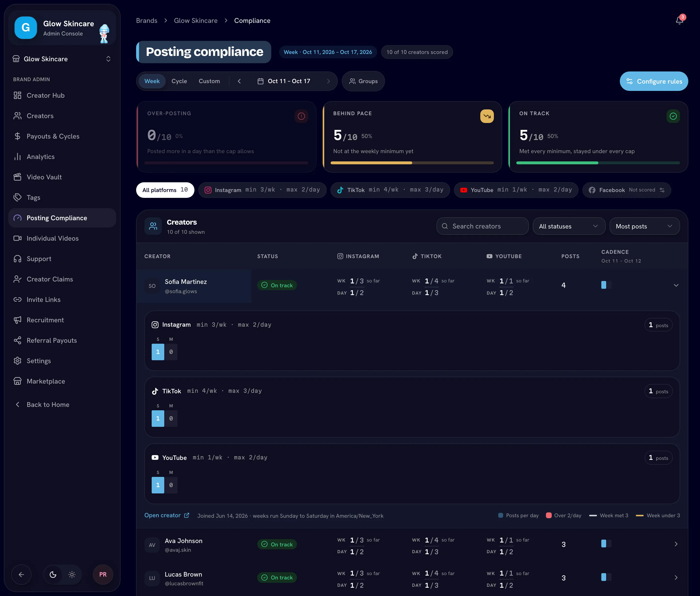Select the Custom tab
The height and width of the screenshot is (596, 700).
pyautogui.click(x=209, y=81)
